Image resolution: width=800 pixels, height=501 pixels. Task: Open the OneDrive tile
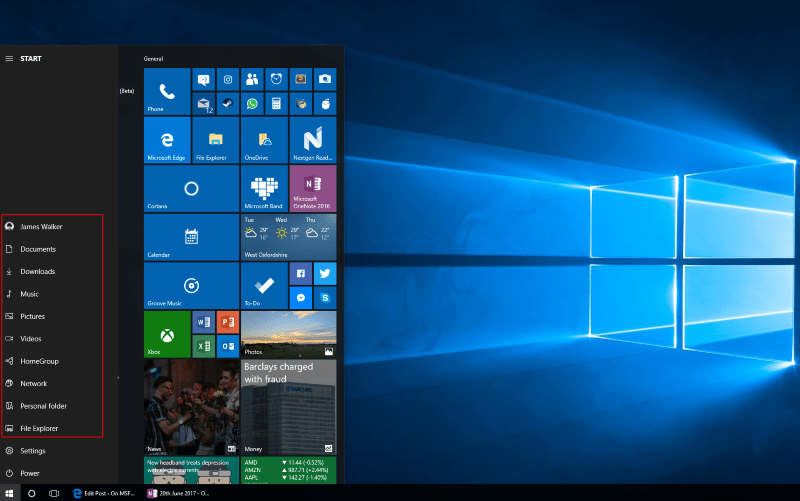(264, 140)
